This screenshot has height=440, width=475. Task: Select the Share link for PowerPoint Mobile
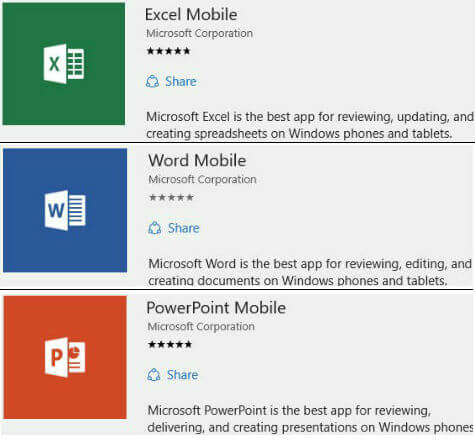click(182, 375)
